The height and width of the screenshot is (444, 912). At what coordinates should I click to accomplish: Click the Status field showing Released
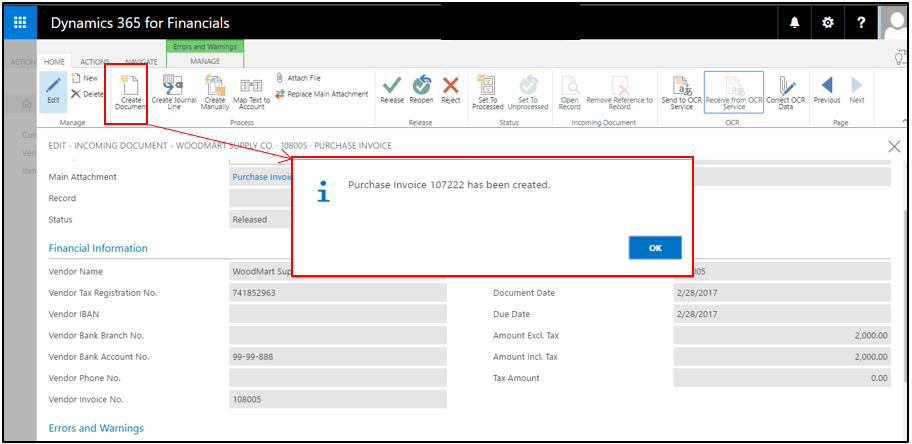(260, 219)
